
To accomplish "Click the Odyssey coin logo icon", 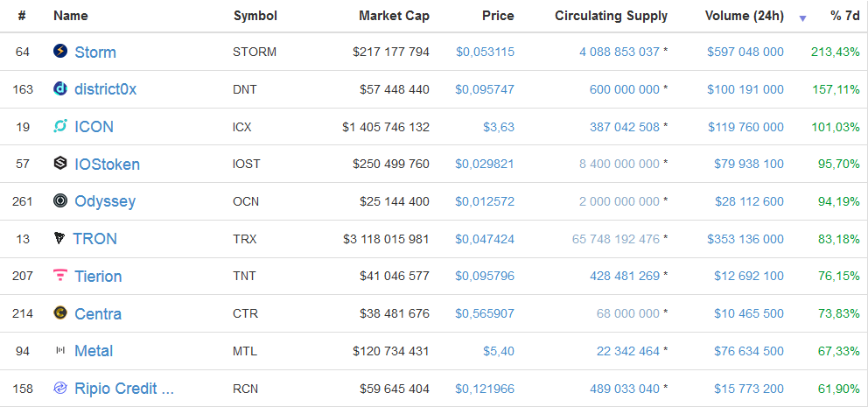I will [x=60, y=201].
